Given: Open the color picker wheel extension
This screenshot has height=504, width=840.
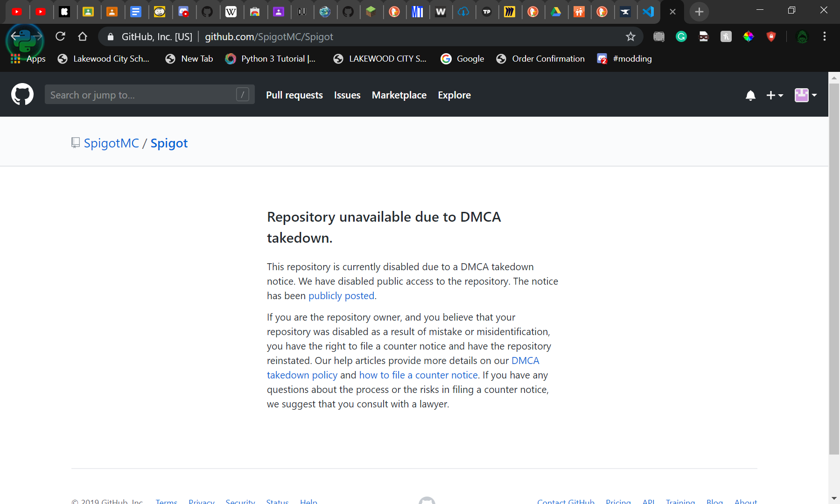Looking at the screenshot, I should coord(749,36).
